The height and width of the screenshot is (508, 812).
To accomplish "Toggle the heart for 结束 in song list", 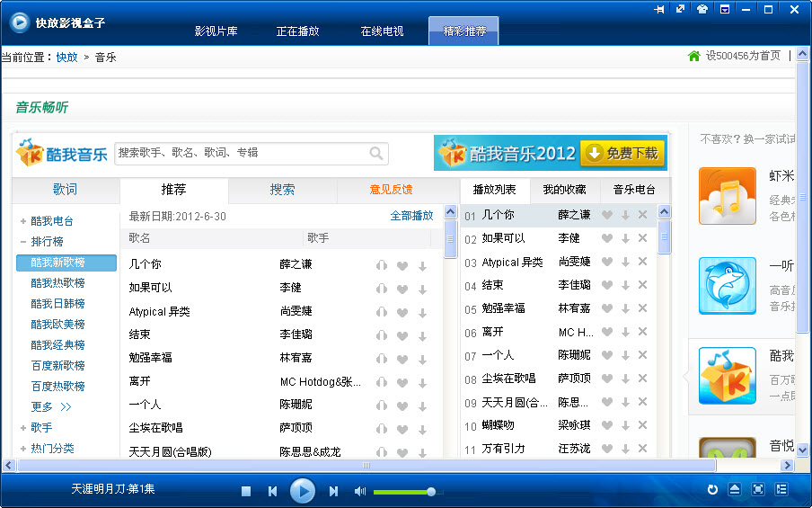I will click(x=402, y=335).
